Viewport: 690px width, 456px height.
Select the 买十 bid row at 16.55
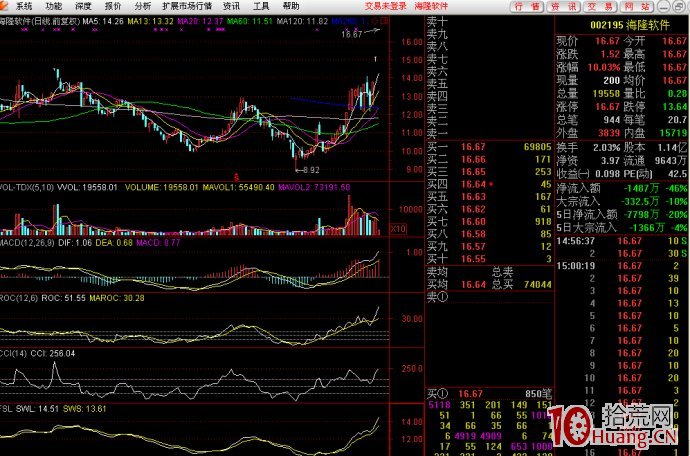(x=489, y=259)
